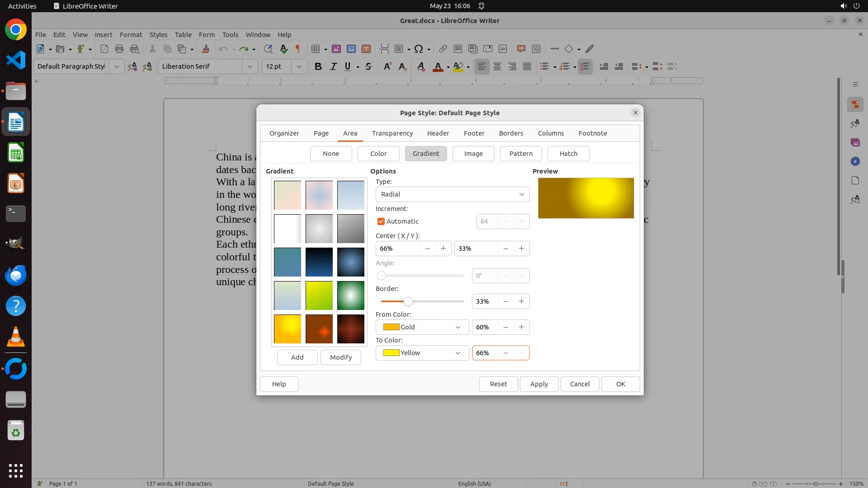Viewport: 868px width, 488px height.
Task: Open the Format menu
Action: 131,34
